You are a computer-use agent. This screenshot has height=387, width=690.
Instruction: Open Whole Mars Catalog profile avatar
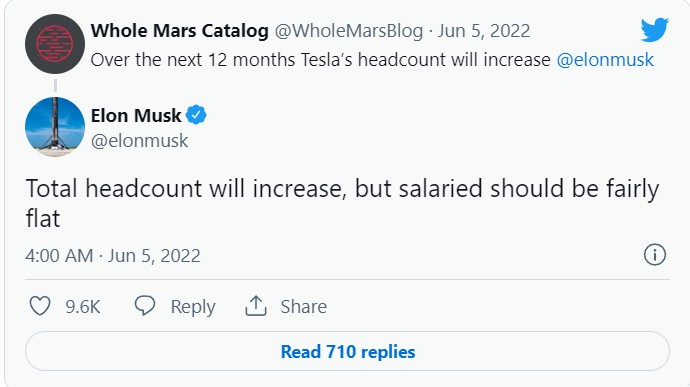pos(55,44)
